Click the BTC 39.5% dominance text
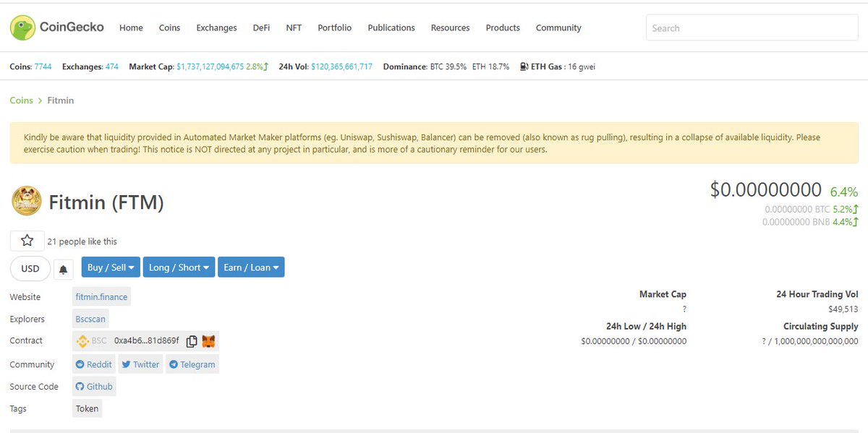Screen dimensions: 868x433 448,67
